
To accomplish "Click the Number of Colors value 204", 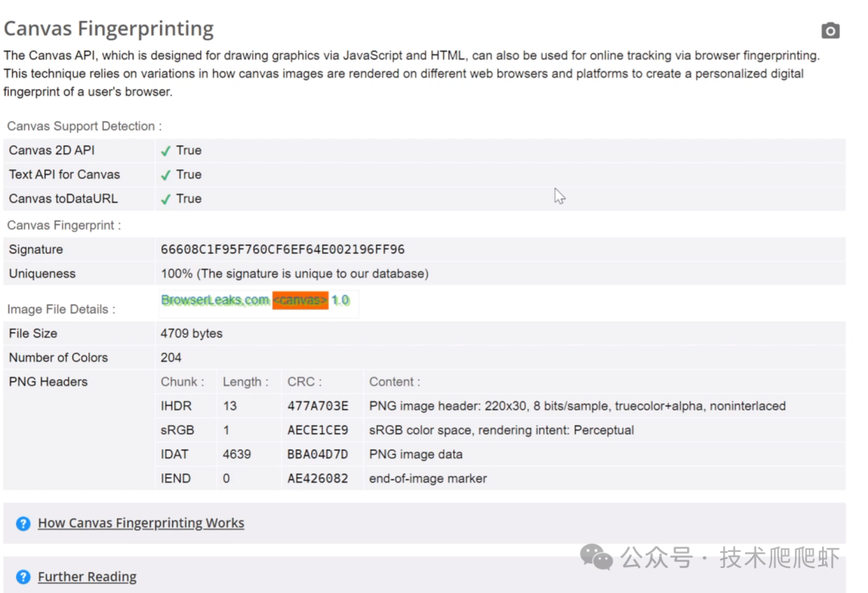I will (171, 358).
